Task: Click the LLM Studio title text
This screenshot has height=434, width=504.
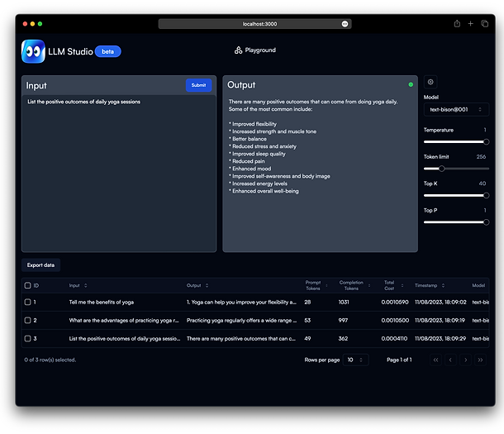Action: click(x=70, y=51)
